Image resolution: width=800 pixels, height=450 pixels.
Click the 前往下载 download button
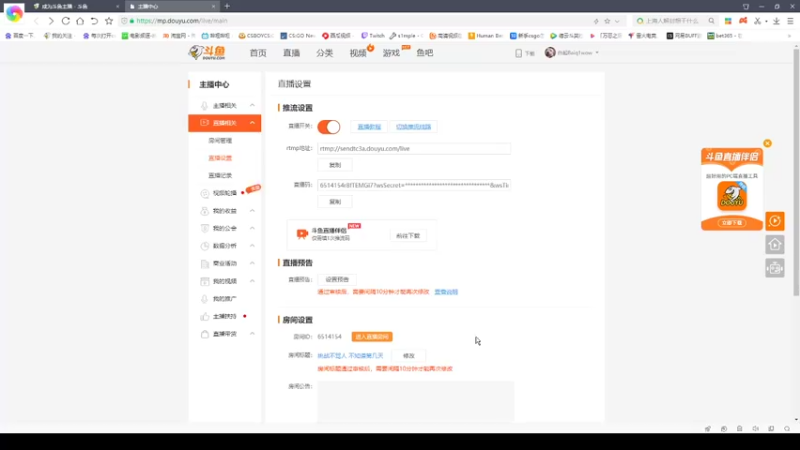tap(408, 236)
